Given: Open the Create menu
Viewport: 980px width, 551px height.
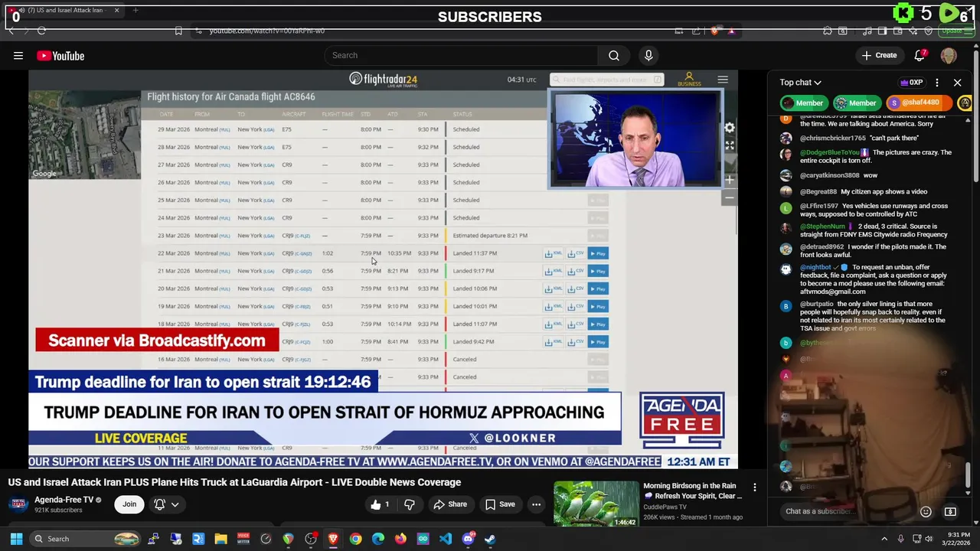Looking at the screenshot, I should point(879,55).
